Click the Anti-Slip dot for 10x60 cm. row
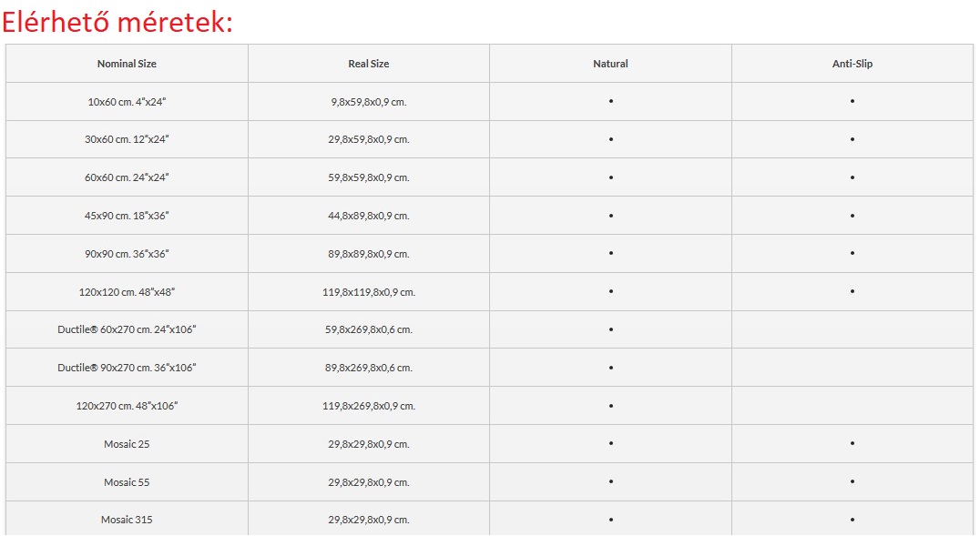 coord(852,101)
